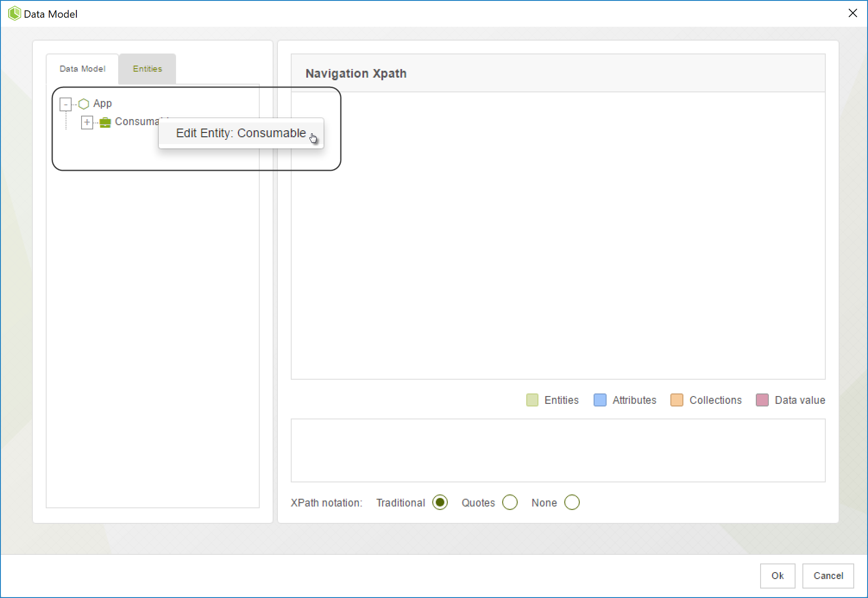
Task: Select None XPath notation radio button
Action: click(x=572, y=503)
